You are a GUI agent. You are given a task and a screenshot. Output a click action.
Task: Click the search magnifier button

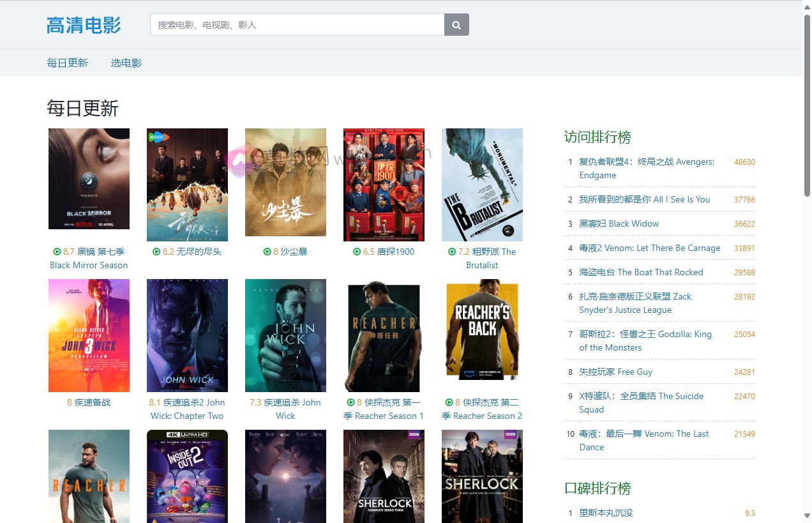(456, 25)
